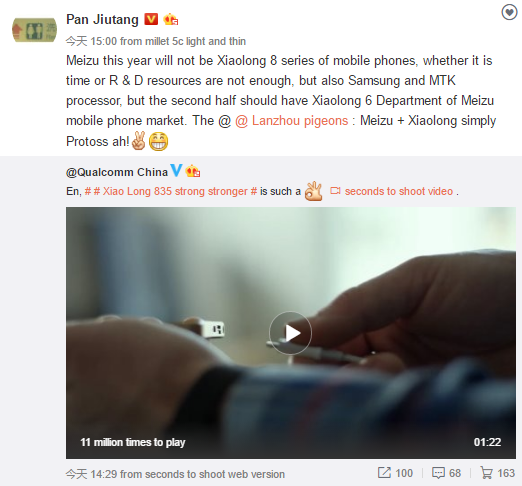This screenshot has width=522, height=486.
Task: Click the crown membership badge beside Pan Jiutang
Action: 171,19
